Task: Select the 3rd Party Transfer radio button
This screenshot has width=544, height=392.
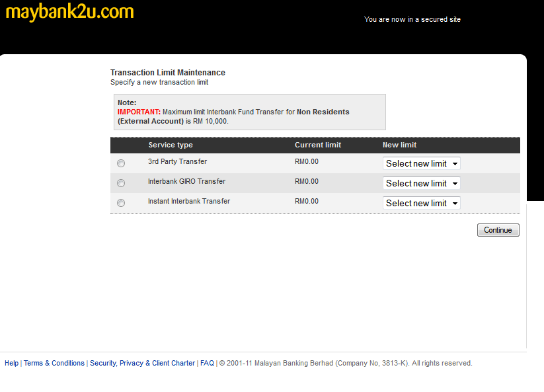Action: [121, 163]
